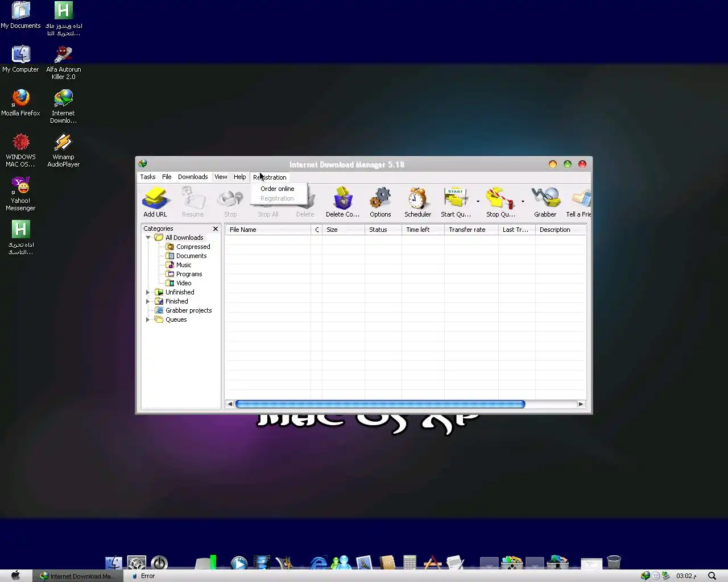Open WINDOWS MAC OS desktop icon
This screenshot has height=582, width=728.
click(20, 150)
